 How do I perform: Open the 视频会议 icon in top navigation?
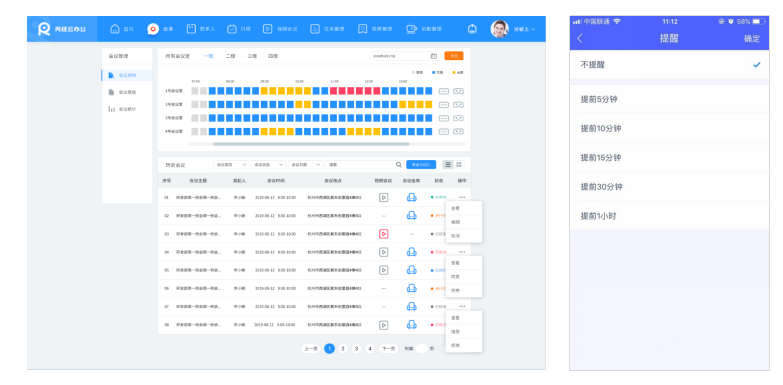click(x=268, y=29)
